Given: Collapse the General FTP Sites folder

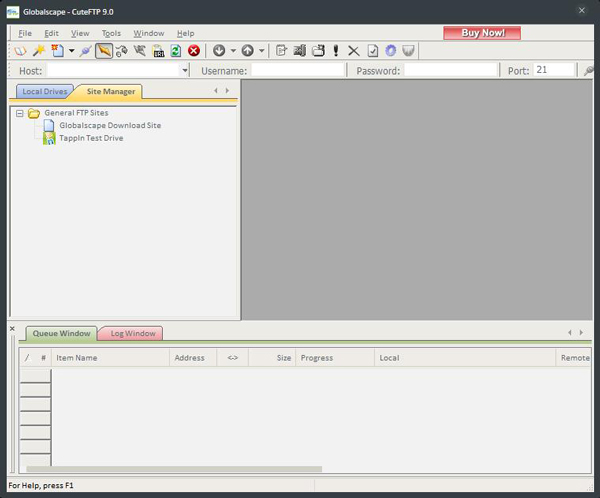Looking at the screenshot, I should (x=20, y=113).
